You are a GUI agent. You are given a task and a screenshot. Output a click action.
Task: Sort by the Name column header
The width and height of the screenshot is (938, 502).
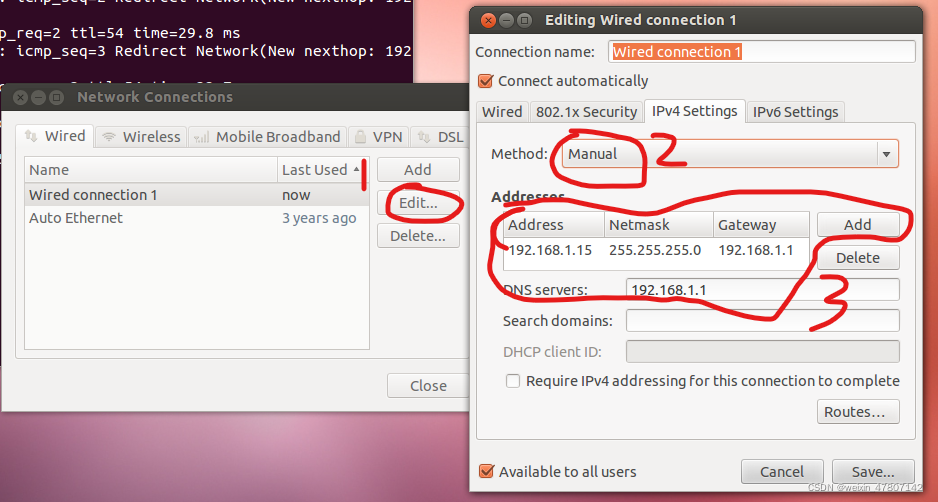pos(151,170)
